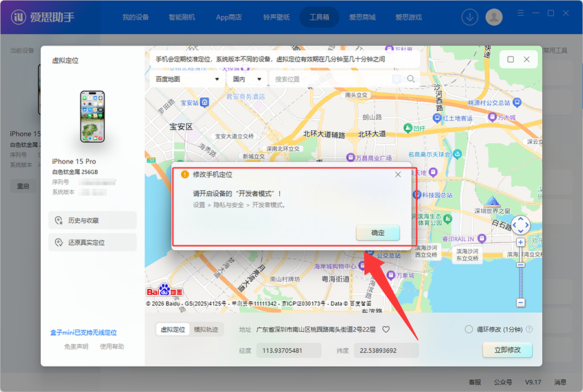
Task: Expand the 国内 region dropdown
Action: point(247,79)
